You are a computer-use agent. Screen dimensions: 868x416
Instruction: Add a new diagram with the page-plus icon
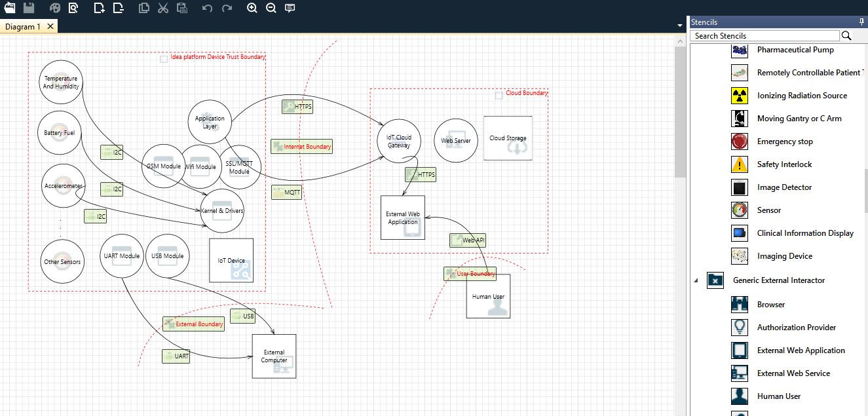pos(99,8)
